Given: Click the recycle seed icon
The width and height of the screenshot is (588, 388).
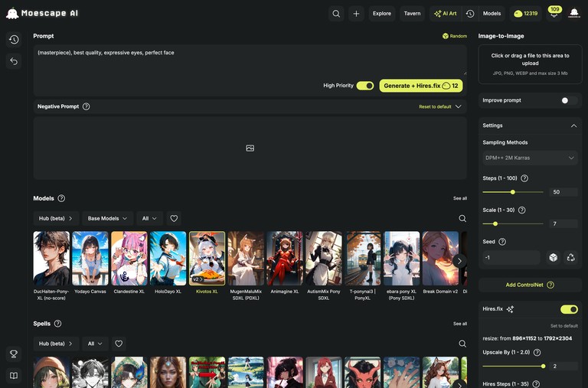Looking at the screenshot, I should pos(571,258).
